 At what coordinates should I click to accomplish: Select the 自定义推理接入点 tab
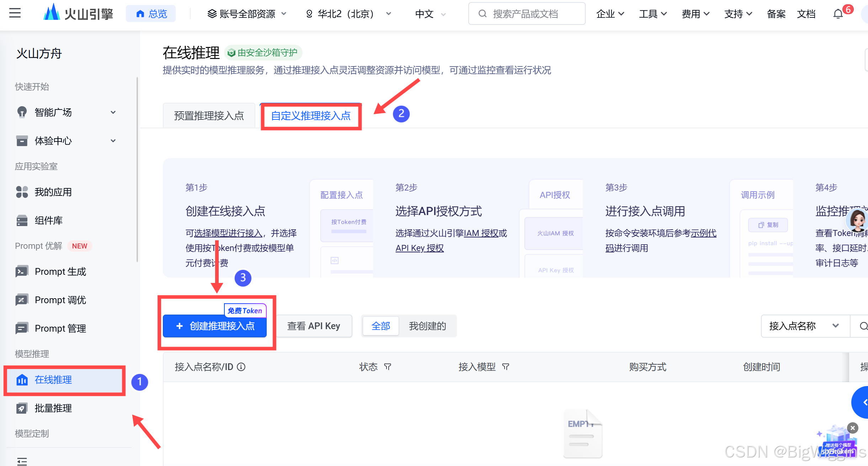311,116
